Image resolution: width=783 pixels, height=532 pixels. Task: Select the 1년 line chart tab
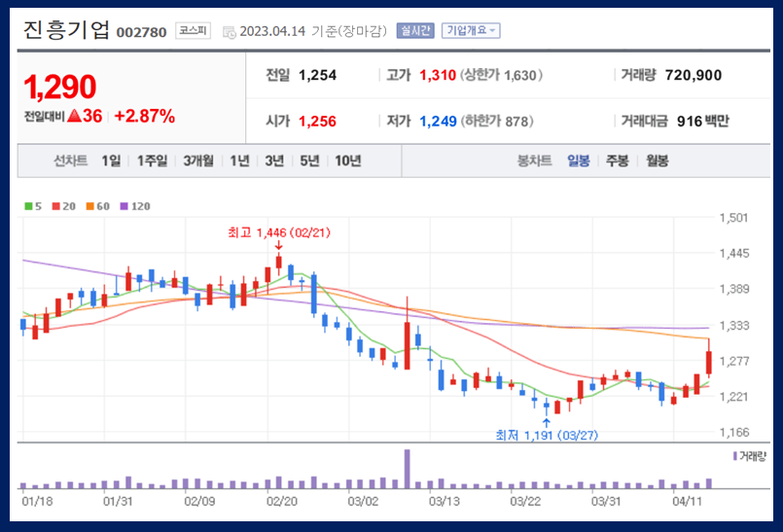point(239,160)
